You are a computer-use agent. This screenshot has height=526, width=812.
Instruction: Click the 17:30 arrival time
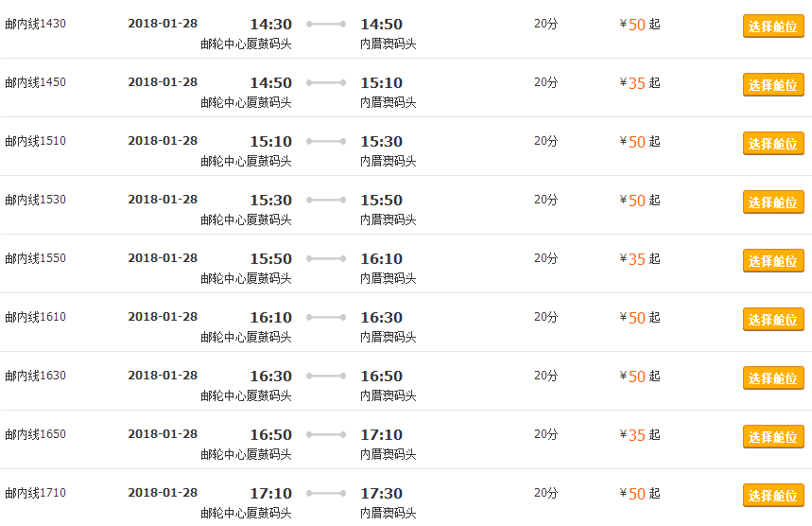click(382, 493)
